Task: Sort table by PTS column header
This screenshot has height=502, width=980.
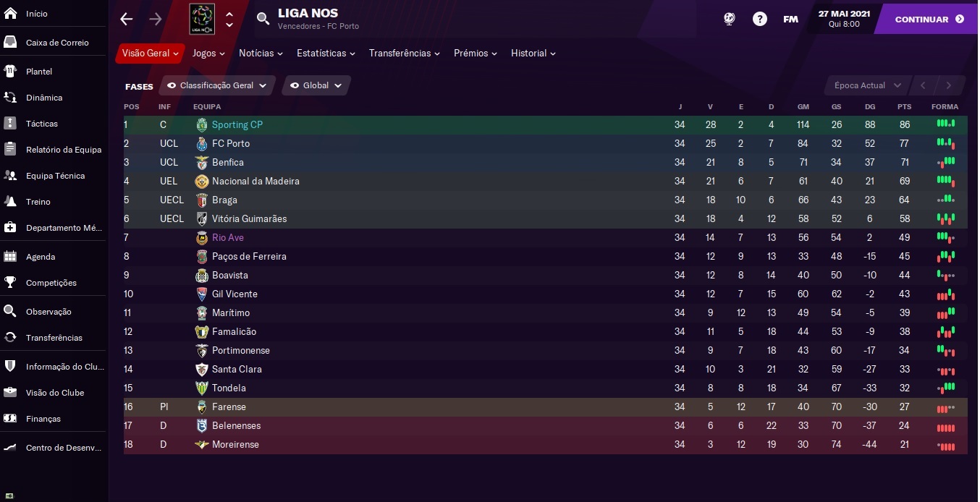Action: pyautogui.click(x=905, y=107)
